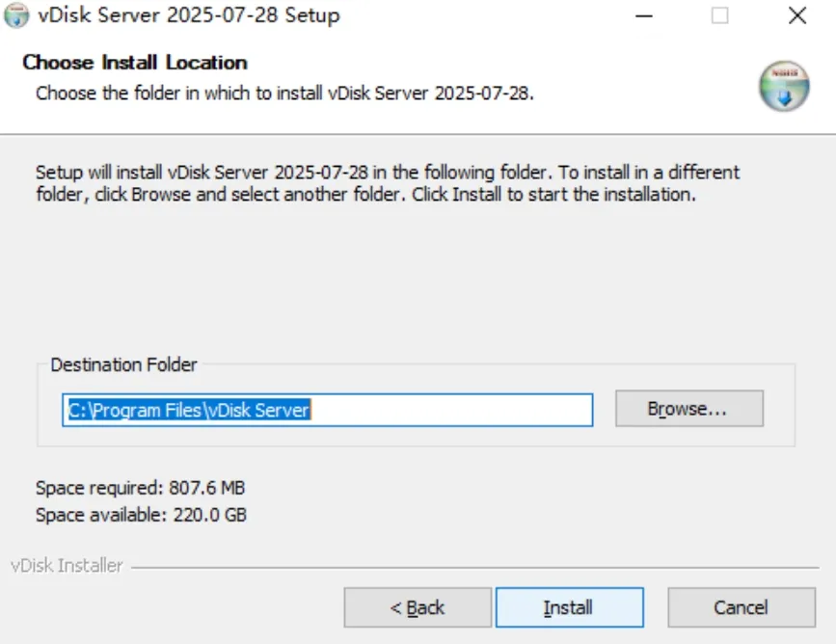
Task: Click the vDisk setup icon in title bar
Action: 16,14
